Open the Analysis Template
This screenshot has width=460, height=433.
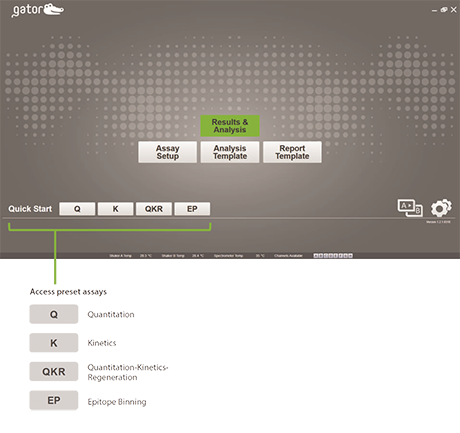pos(230,152)
